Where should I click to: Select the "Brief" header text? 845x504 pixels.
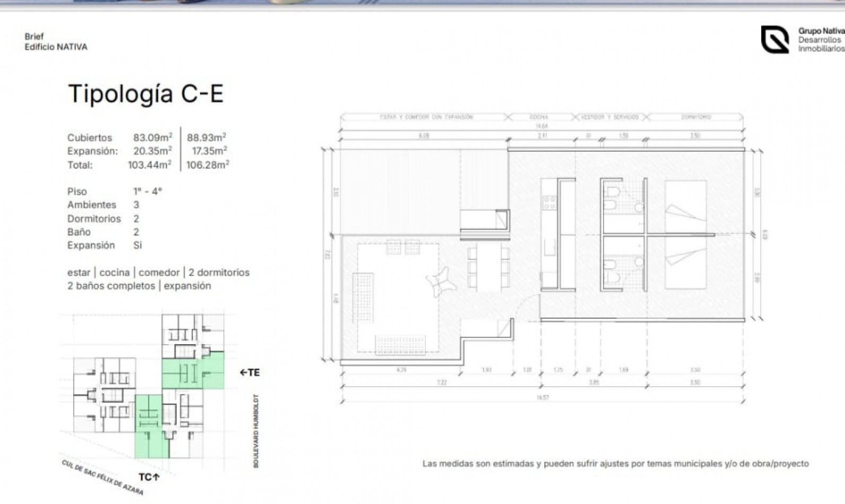tap(34, 37)
